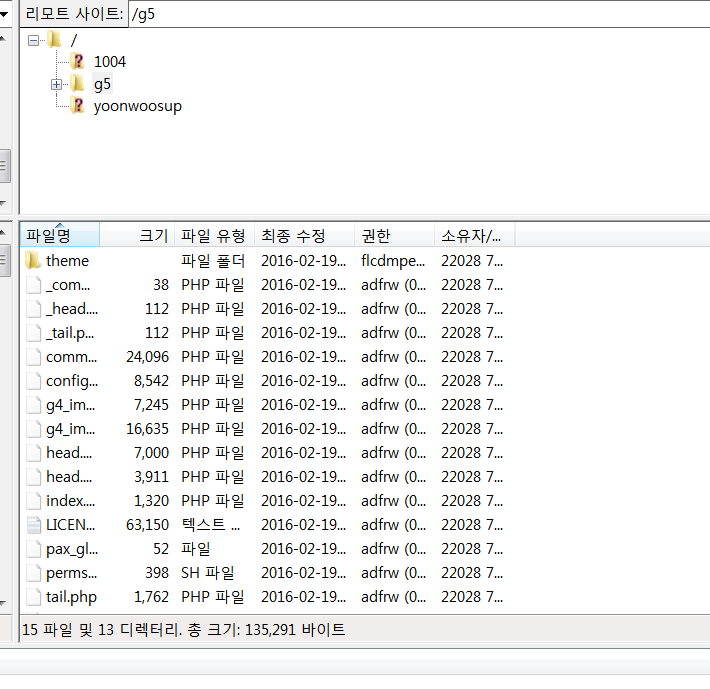Screen dimensions: 710x689
Task: Click the comm... file icon
Action: click(x=33, y=357)
